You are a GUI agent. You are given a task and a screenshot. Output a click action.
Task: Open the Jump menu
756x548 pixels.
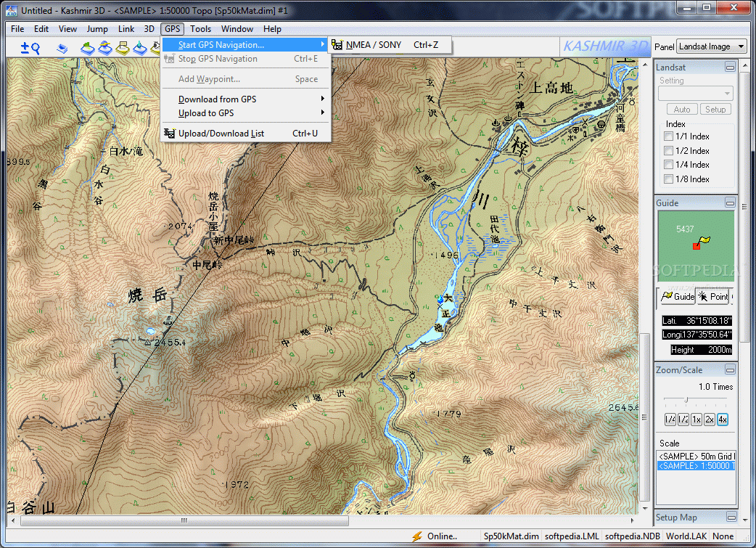97,29
